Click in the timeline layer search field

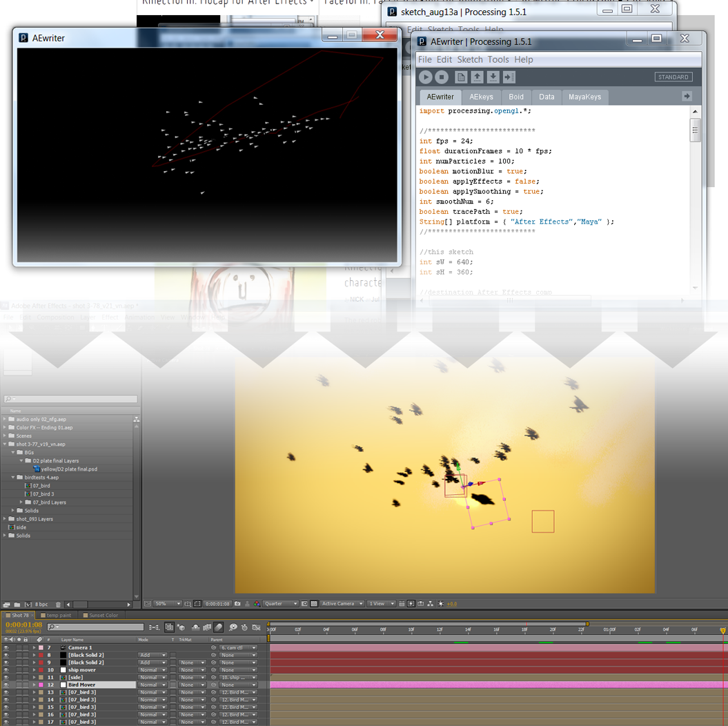(95, 627)
